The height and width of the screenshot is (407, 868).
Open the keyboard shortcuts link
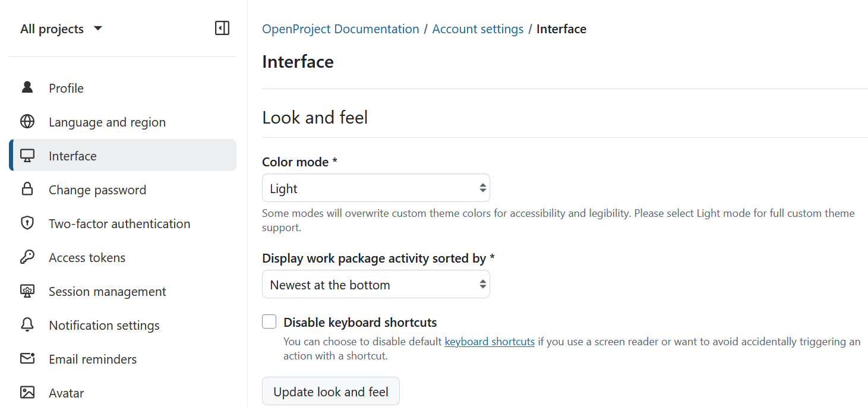point(489,341)
